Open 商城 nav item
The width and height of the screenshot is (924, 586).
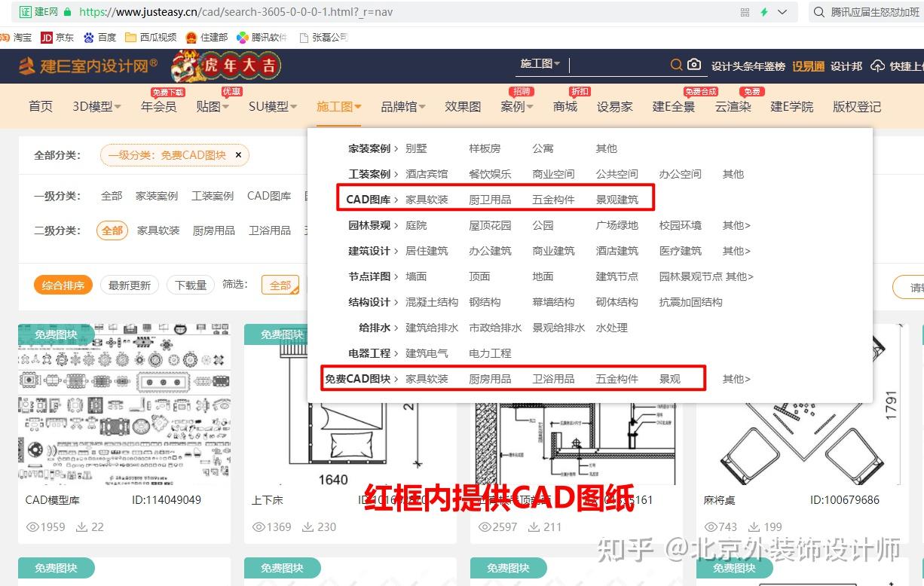coord(565,107)
